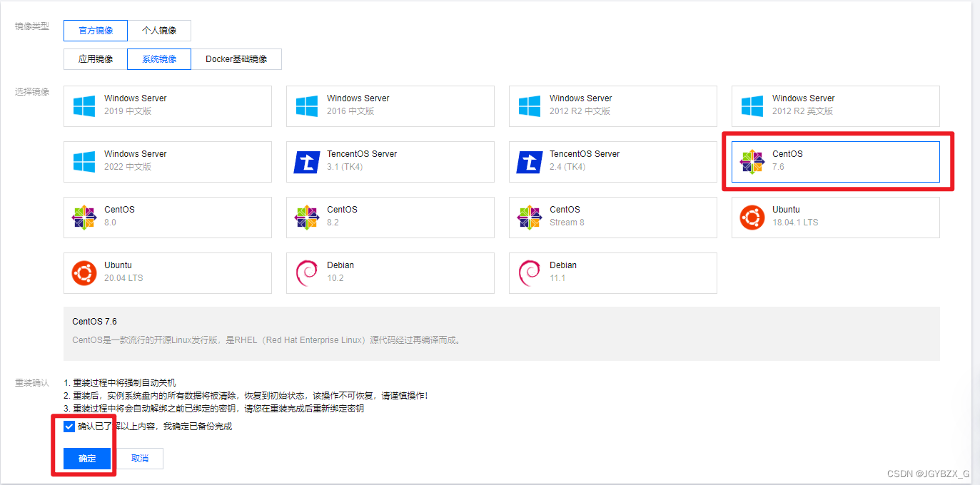Click the 重装确认 field label

(32, 383)
